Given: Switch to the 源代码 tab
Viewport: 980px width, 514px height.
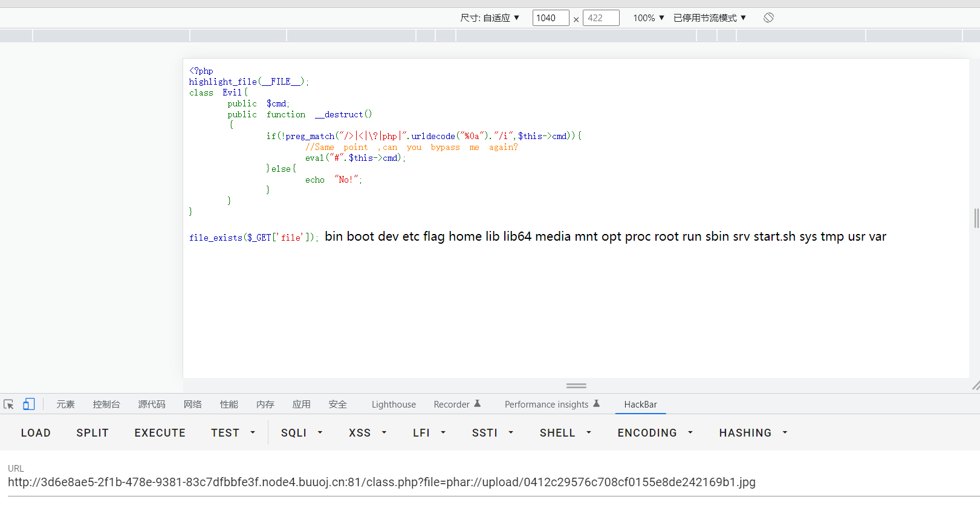Looking at the screenshot, I should tap(152, 405).
